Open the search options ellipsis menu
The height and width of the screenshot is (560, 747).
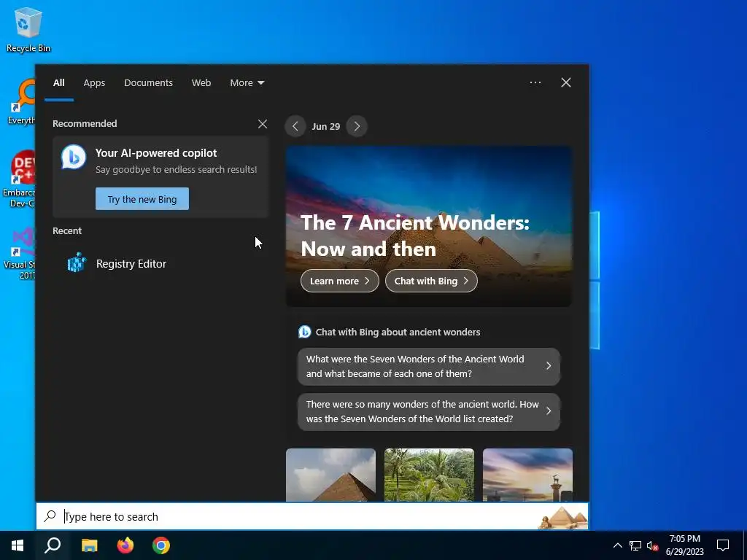535,82
